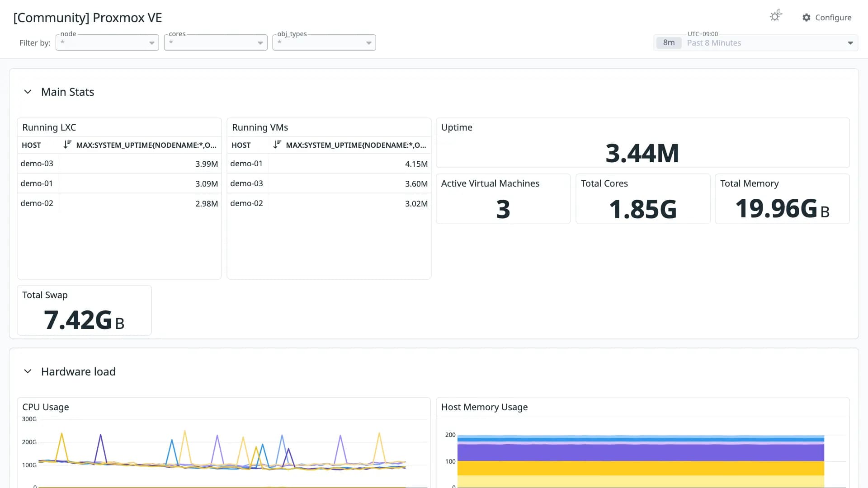
Task: Open the Past 8 Minutes time range dropdown
Action: tap(756, 43)
